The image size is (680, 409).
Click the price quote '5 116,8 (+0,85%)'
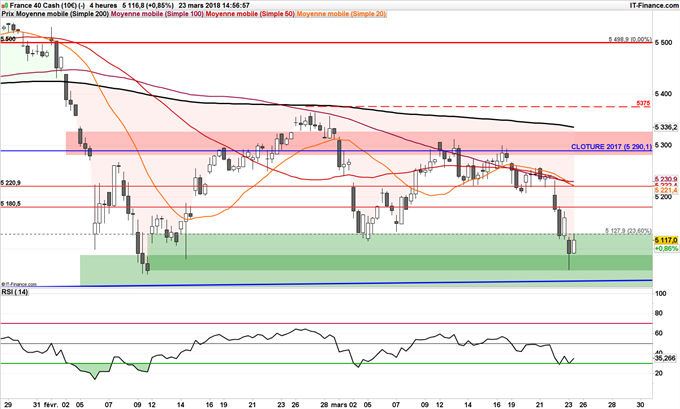[x=148, y=6]
